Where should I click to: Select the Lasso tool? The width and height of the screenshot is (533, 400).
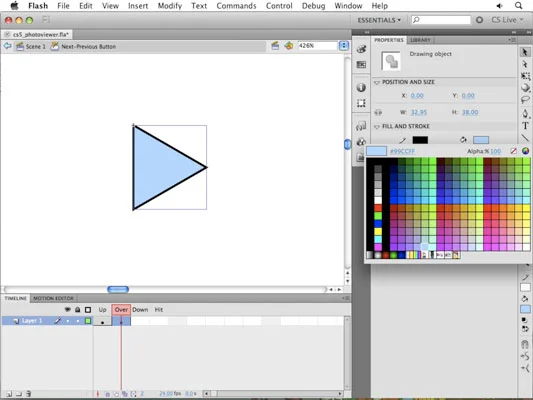[x=525, y=100]
